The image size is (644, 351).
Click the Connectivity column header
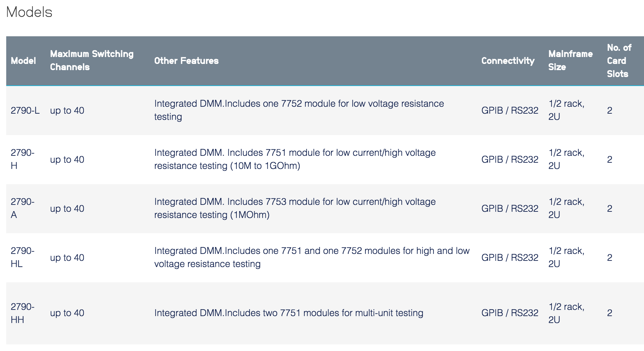coord(508,61)
